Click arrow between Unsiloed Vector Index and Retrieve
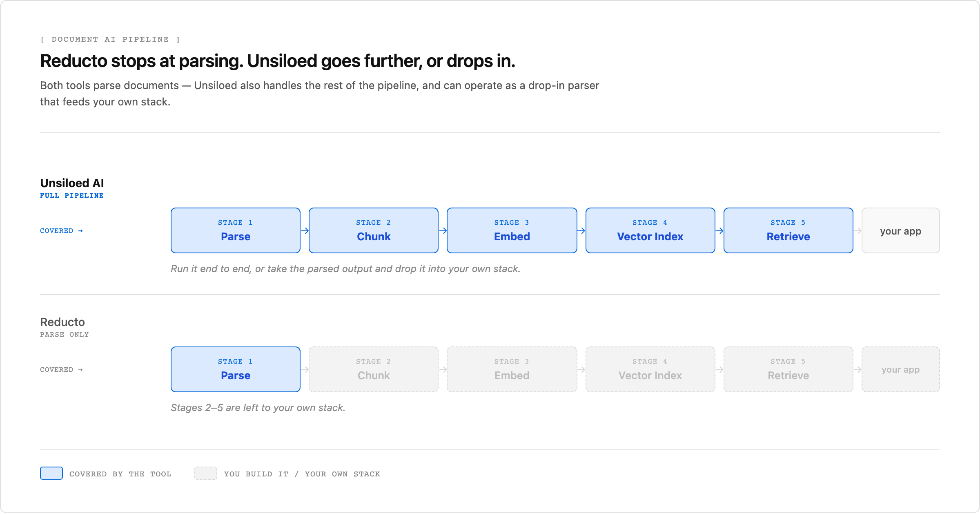The image size is (980, 514). coord(719,231)
